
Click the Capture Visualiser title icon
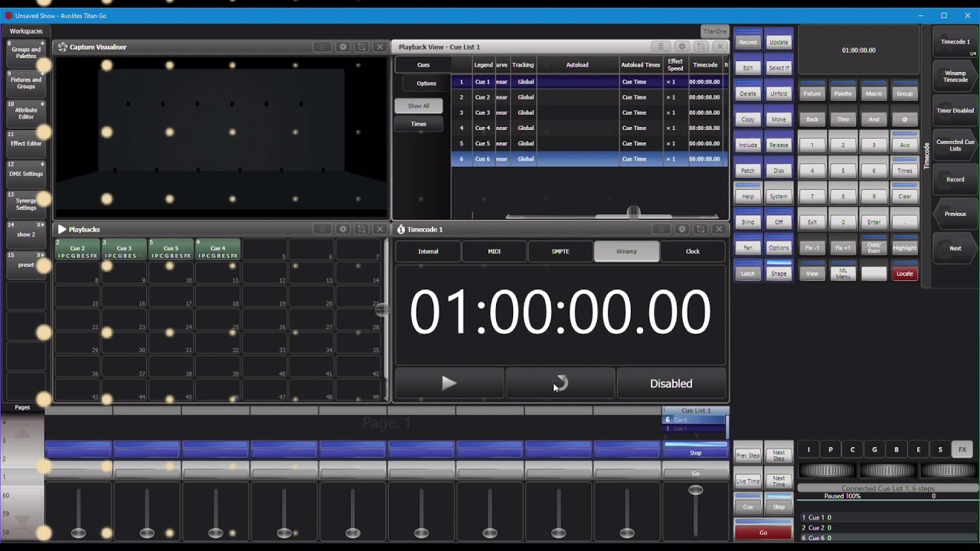pyautogui.click(x=63, y=47)
